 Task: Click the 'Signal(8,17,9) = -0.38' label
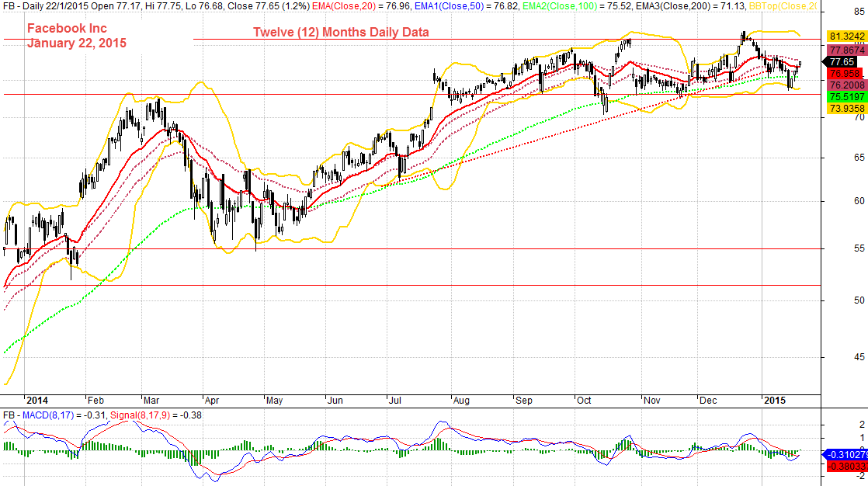click(x=155, y=415)
